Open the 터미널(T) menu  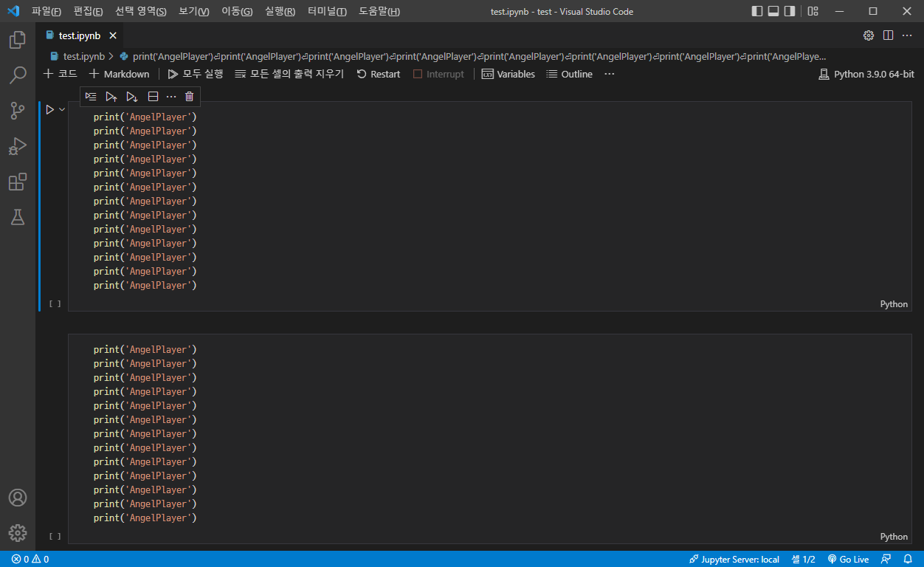(x=327, y=11)
